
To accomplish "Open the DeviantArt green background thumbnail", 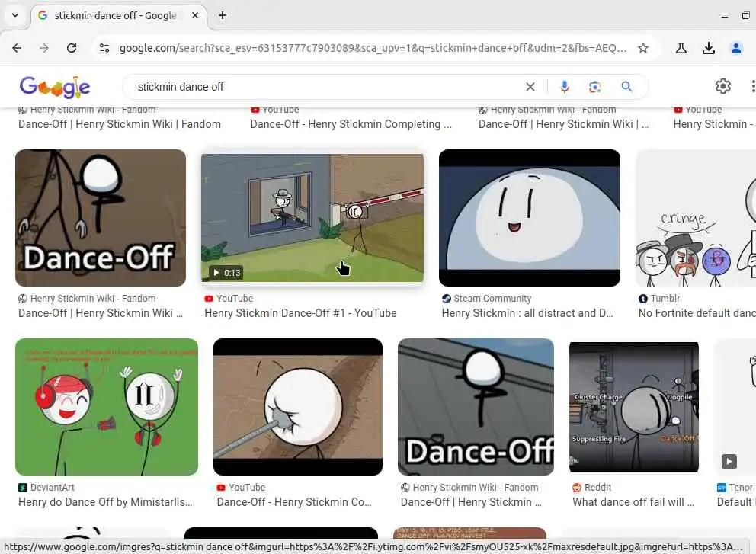I will click(107, 407).
